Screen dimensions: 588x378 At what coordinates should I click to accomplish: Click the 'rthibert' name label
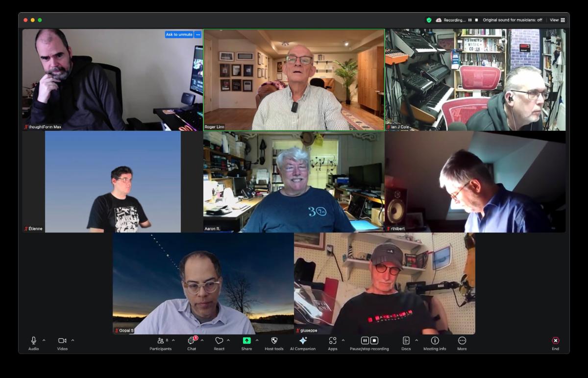point(398,229)
